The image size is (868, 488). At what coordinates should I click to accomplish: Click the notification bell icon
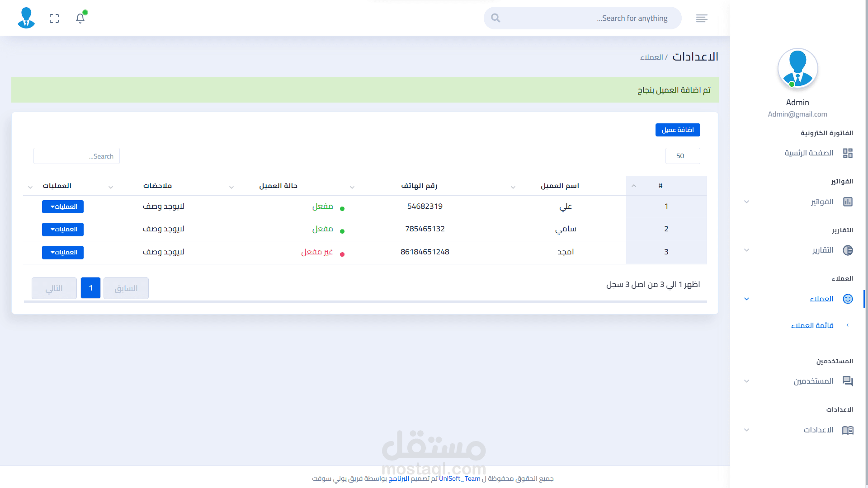click(80, 19)
